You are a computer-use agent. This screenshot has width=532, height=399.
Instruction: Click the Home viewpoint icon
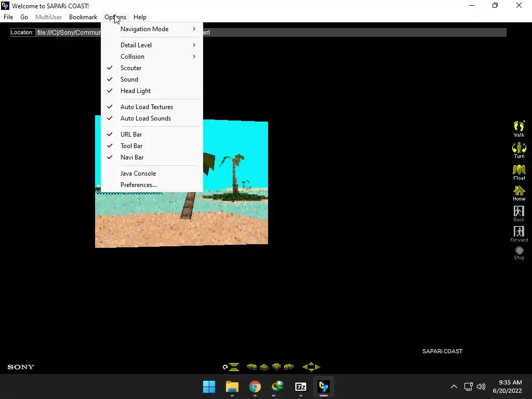(x=519, y=193)
